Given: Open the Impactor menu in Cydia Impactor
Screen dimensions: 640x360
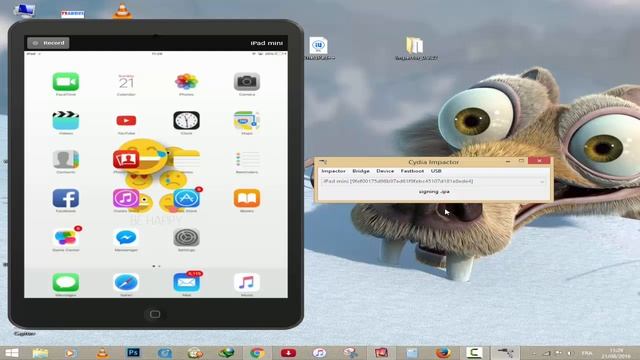Looking at the screenshot, I should tap(333, 171).
